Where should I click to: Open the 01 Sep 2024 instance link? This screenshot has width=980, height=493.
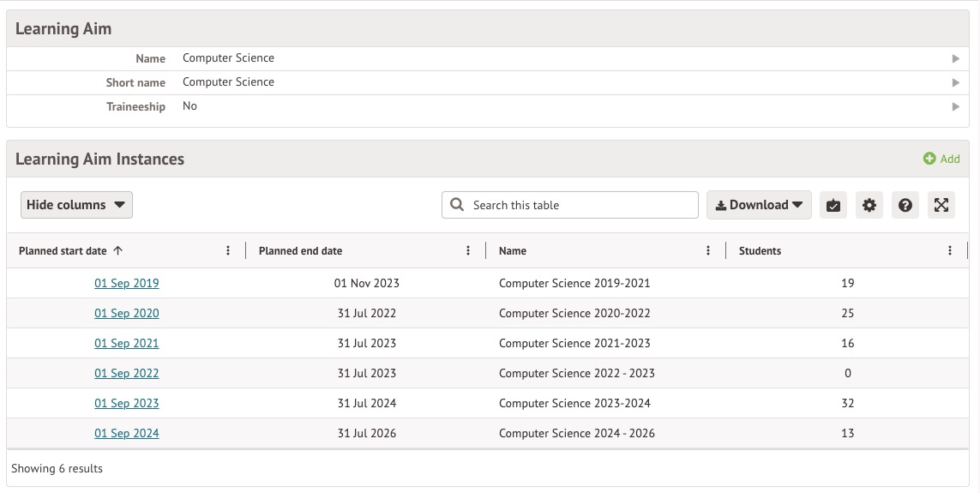[127, 433]
